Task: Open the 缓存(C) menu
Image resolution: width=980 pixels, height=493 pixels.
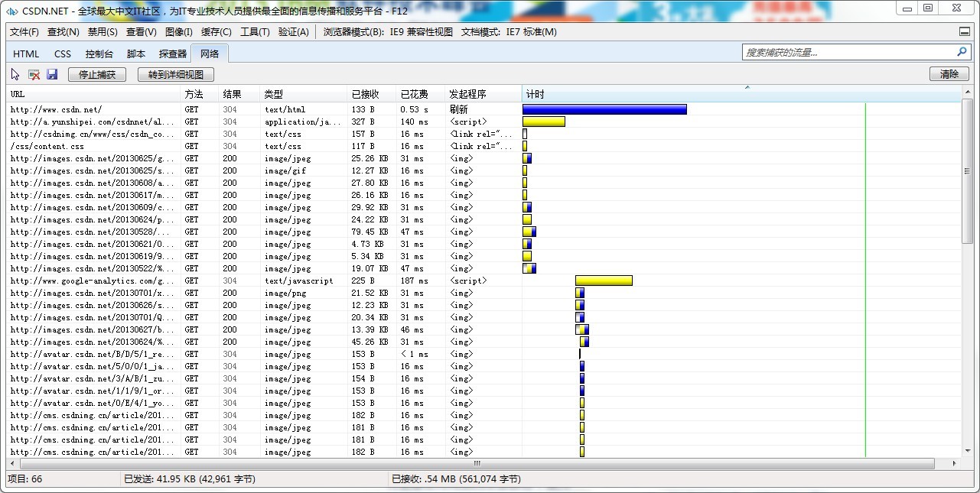Action: pyautogui.click(x=217, y=32)
